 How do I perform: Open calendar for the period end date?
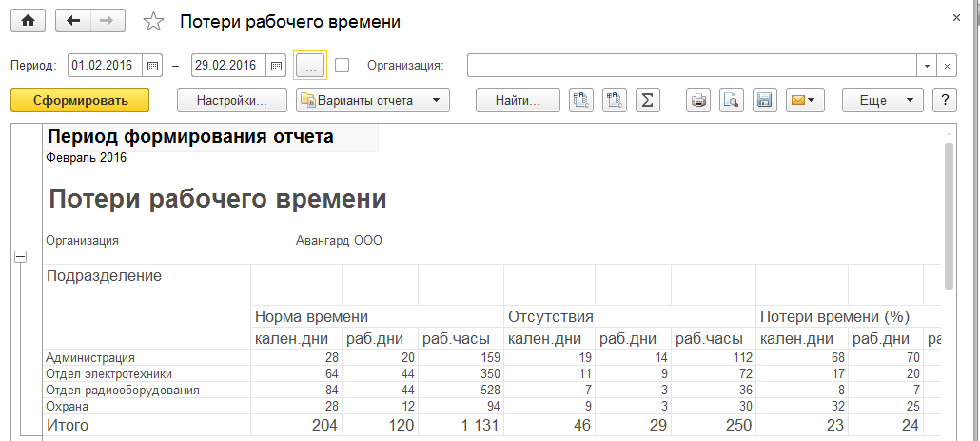pos(276,66)
